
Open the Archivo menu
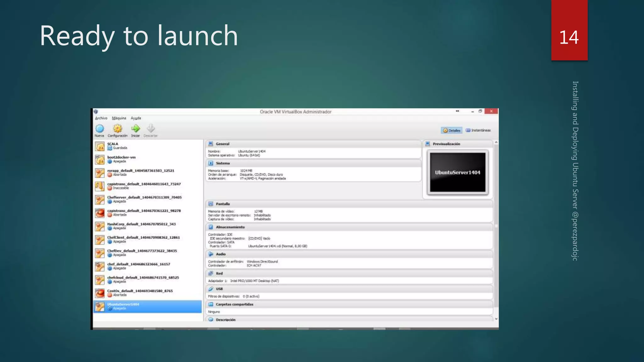pyautogui.click(x=101, y=118)
